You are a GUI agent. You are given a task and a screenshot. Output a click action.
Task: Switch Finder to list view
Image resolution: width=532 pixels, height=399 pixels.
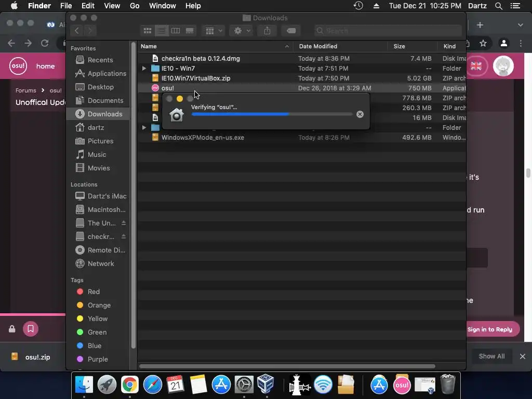pyautogui.click(x=162, y=31)
